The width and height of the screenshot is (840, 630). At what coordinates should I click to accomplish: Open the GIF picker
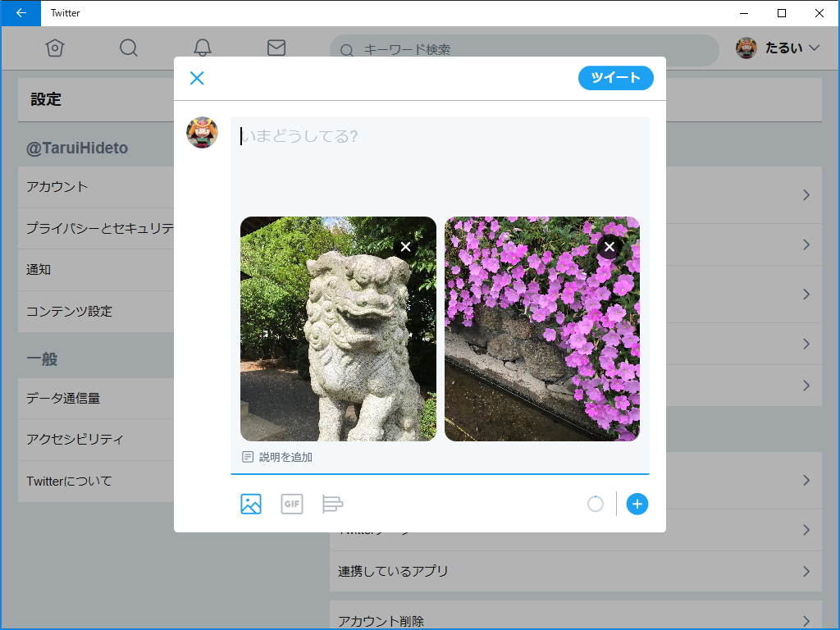(x=291, y=504)
